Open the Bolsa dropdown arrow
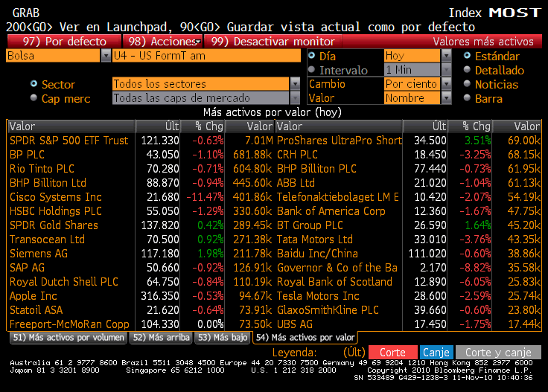The width and height of the screenshot is (548, 392). tap(106, 56)
